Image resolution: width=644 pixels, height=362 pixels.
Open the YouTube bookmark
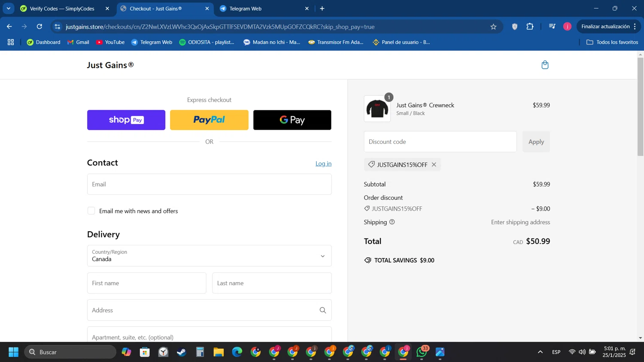pyautogui.click(x=110, y=42)
